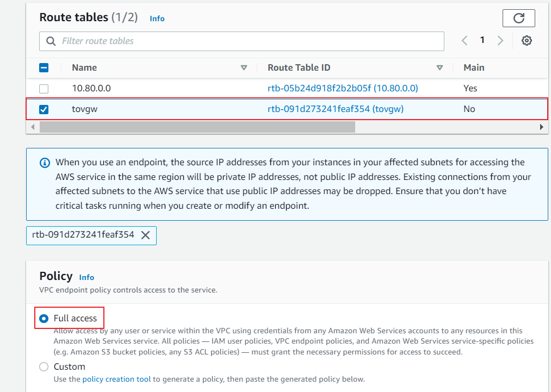
Task: Sort by Name column arrow
Action: [x=244, y=68]
